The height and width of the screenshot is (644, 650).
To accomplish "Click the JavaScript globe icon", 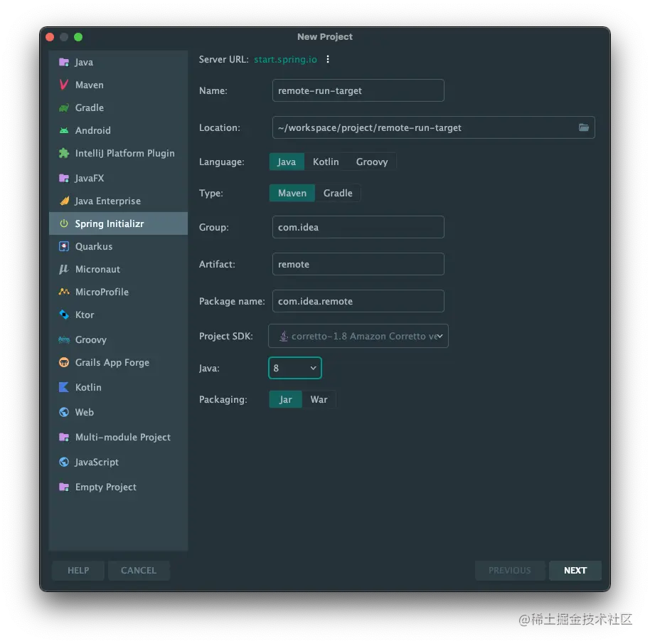I will [64, 462].
